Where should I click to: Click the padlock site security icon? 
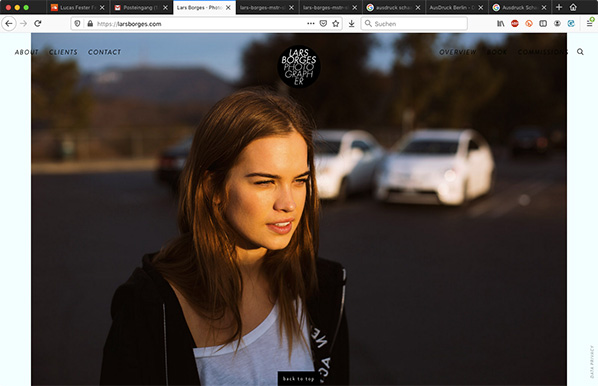90,24
